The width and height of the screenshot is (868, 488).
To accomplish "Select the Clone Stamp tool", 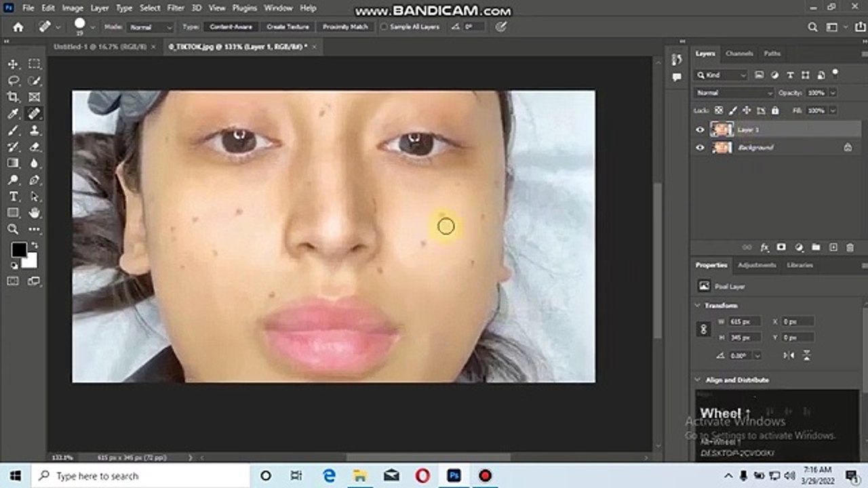I will 35,130.
